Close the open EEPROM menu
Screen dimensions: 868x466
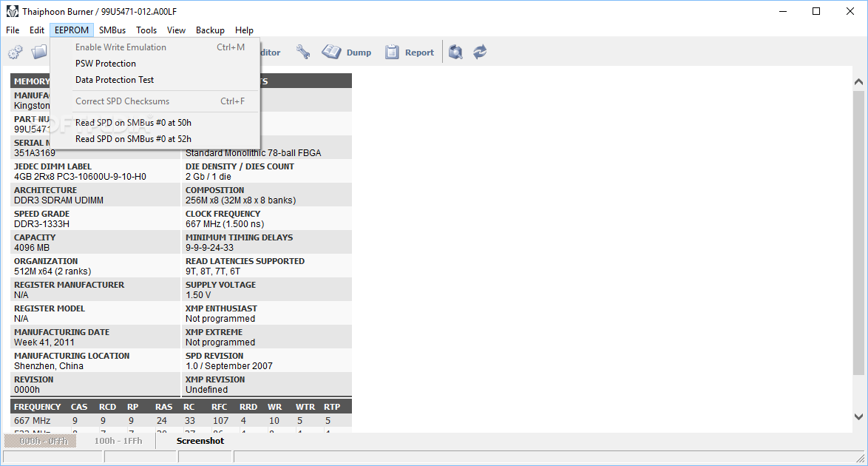click(72, 30)
